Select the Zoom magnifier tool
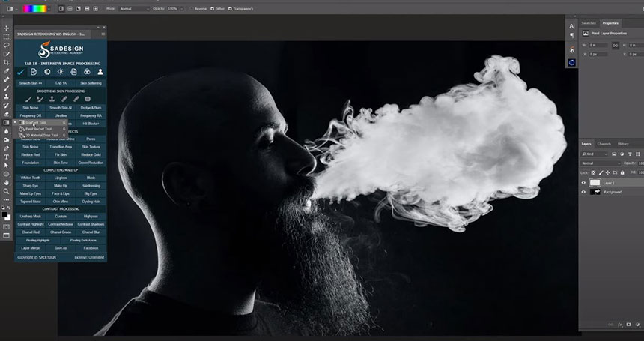Image resolution: width=644 pixels, height=341 pixels. [x=6, y=191]
